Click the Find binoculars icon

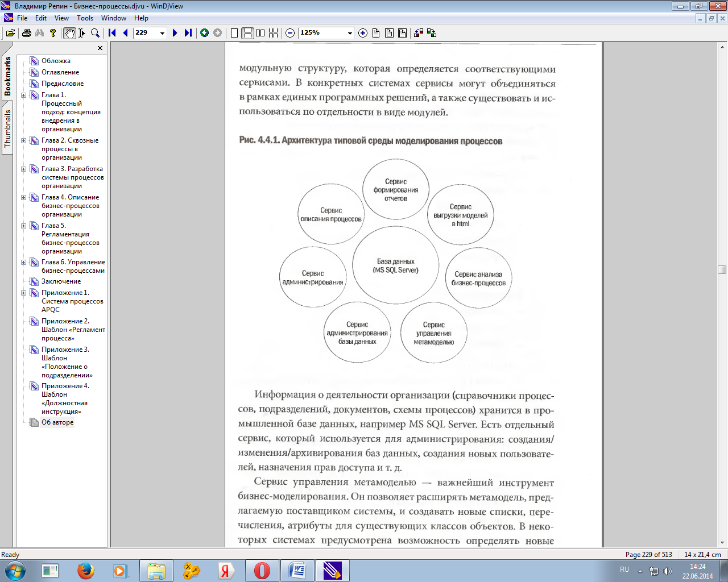[x=39, y=33]
